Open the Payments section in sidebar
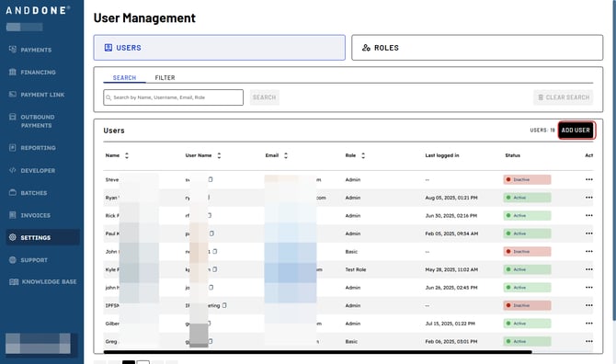Screen dimensions: 616x364 30,50
